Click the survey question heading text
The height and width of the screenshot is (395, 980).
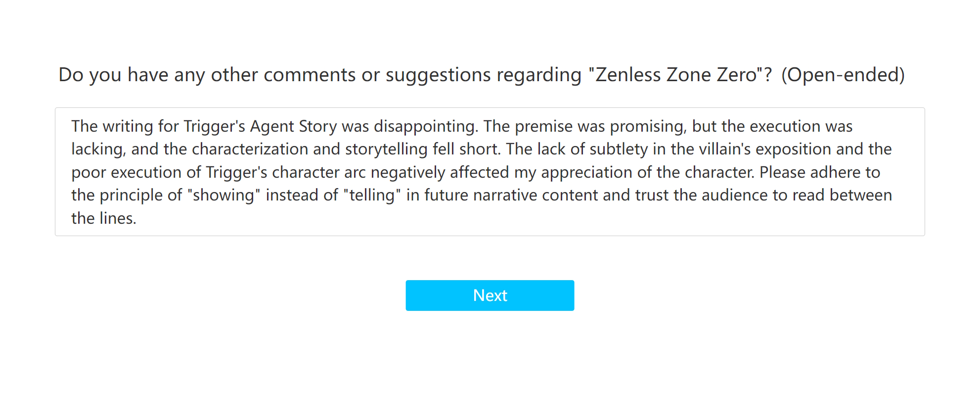(x=316, y=75)
